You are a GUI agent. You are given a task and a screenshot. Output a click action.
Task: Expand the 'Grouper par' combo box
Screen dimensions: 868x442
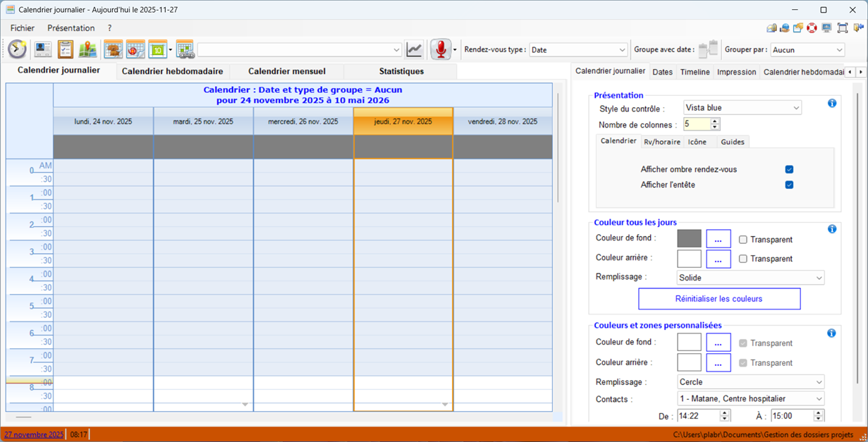point(807,50)
